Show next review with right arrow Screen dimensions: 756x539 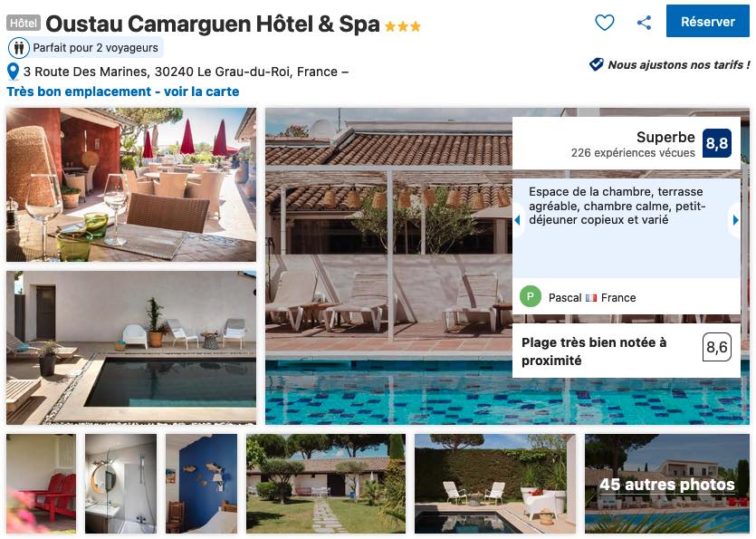coord(735,220)
